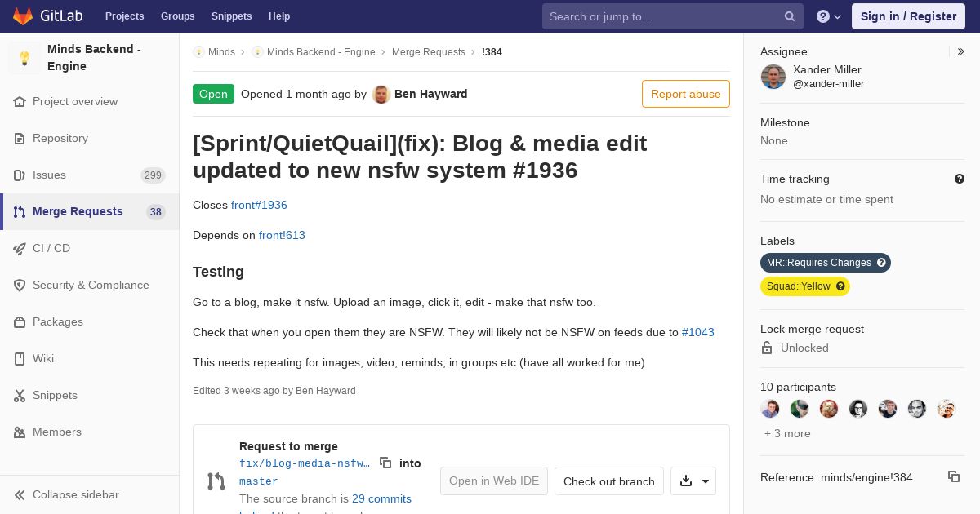Click the !384 breadcrumb text
The height and width of the screenshot is (514, 980).
tap(492, 52)
